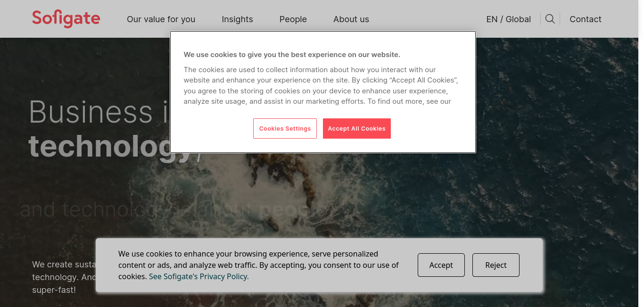Open the "See Sofigate's Privacy Policy" link

tap(198, 276)
